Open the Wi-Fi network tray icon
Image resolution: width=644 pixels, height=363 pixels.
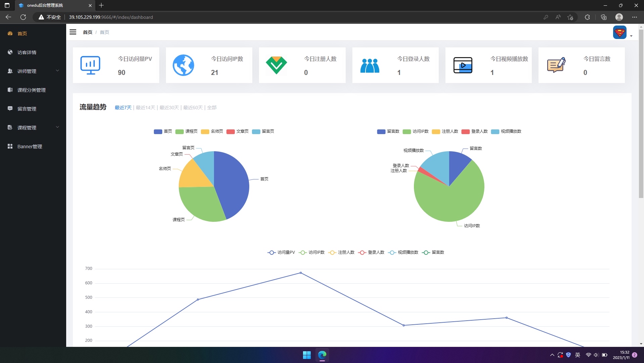pyautogui.click(x=588, y=355)
